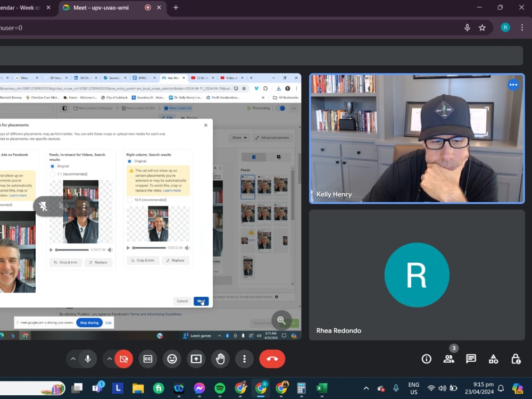Select first Feeds preview thumbnail
The height and width of the screenshot is (399, 532).
coord(248,187)
